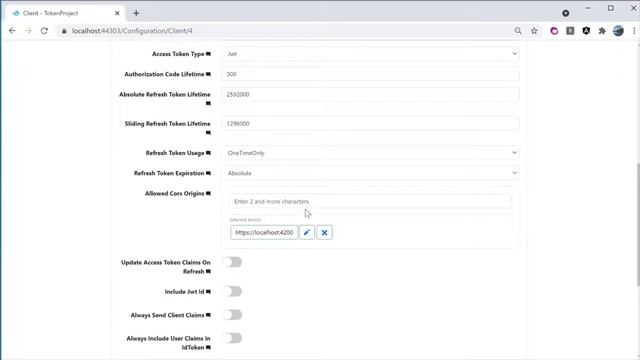
Task: Open the Refresh Token Expiration dropdown
Action: pyautogui.click(x=371, y=173)
